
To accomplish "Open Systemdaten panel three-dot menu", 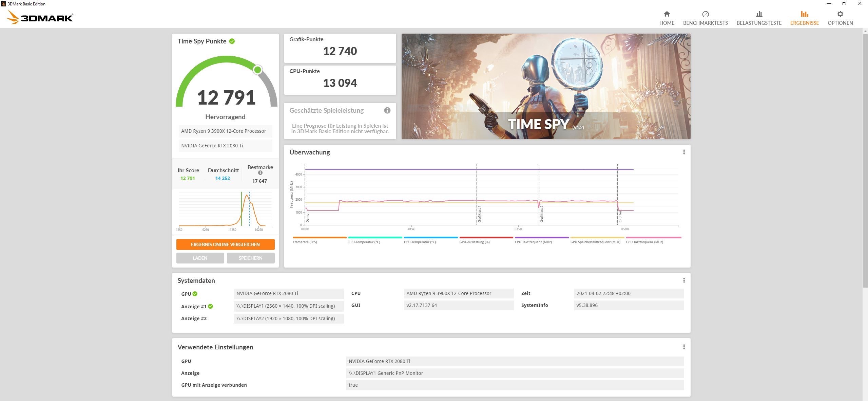I will (x=684, y=280).
